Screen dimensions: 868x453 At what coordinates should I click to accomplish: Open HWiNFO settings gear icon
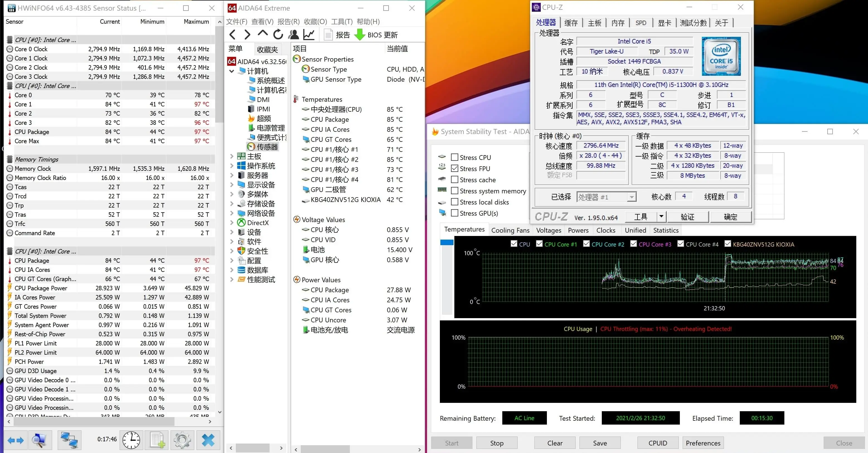pos(182,440)
